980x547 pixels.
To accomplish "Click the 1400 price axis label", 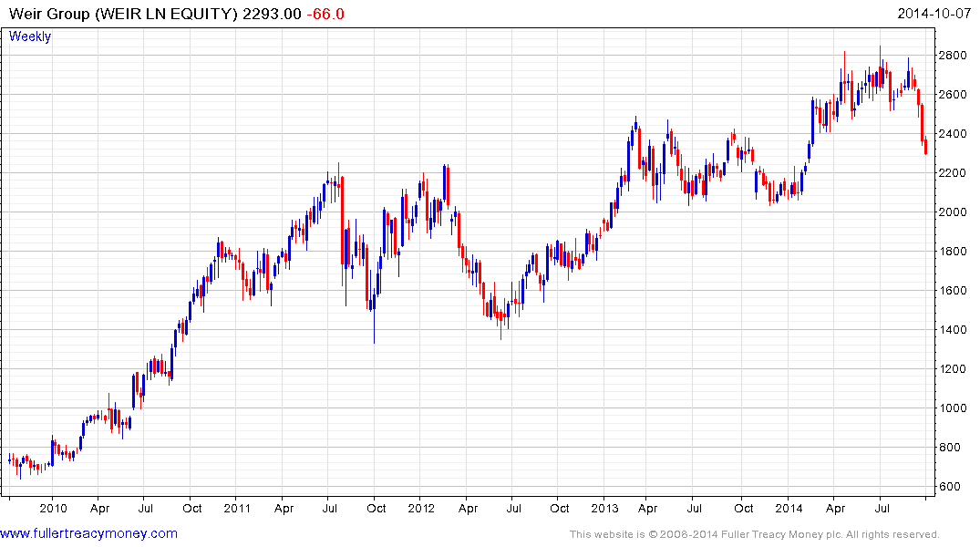I will point(953,329).
